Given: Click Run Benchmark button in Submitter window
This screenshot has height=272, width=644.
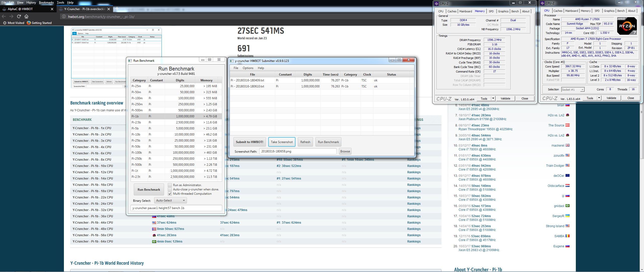Looking at the screenshot, I should 328,142.
